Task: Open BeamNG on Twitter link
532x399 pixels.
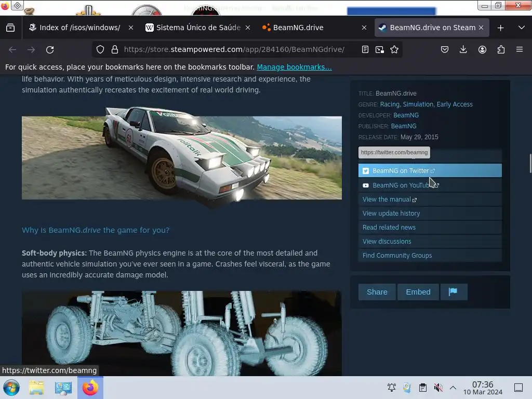Action: pyautogui.click(x=430, y=170)
